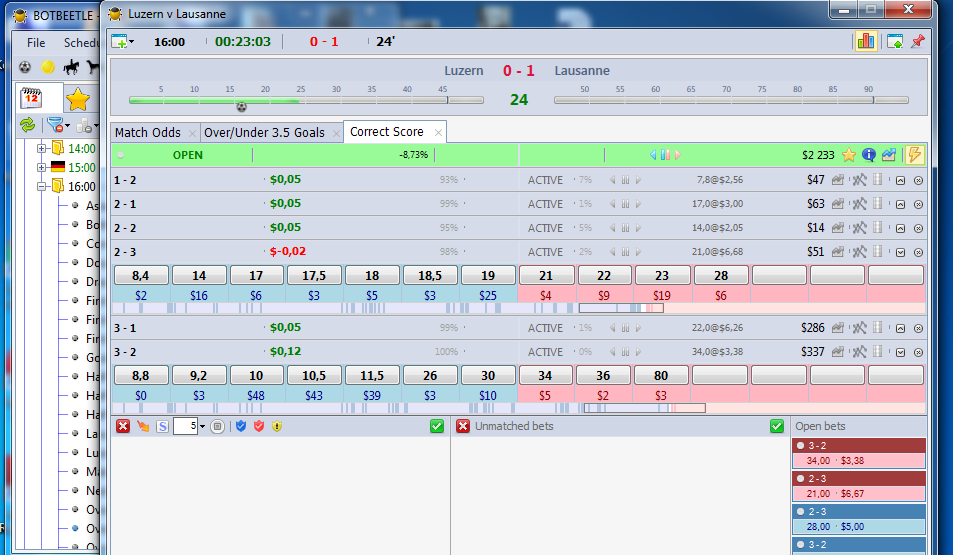Collapse the 16:00 tree node
The height and width of the screenshot is (555, 953).
[x=41, y=187]
